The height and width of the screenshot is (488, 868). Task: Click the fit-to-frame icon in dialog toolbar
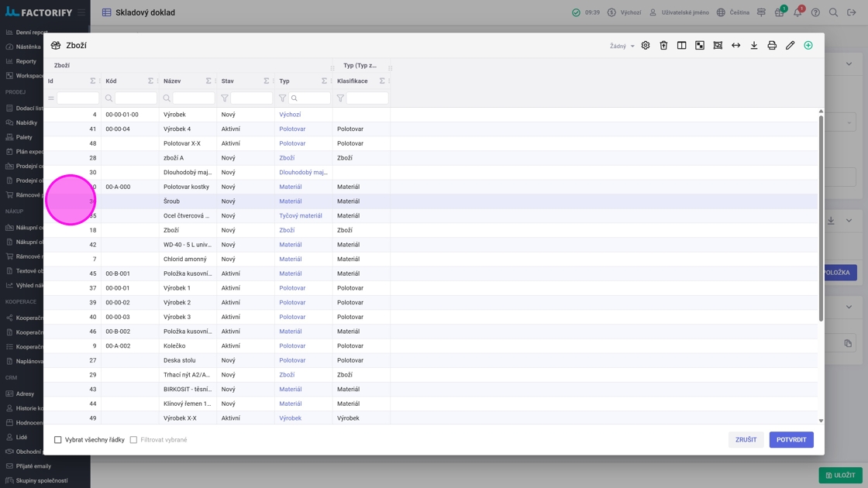(718, 46)
